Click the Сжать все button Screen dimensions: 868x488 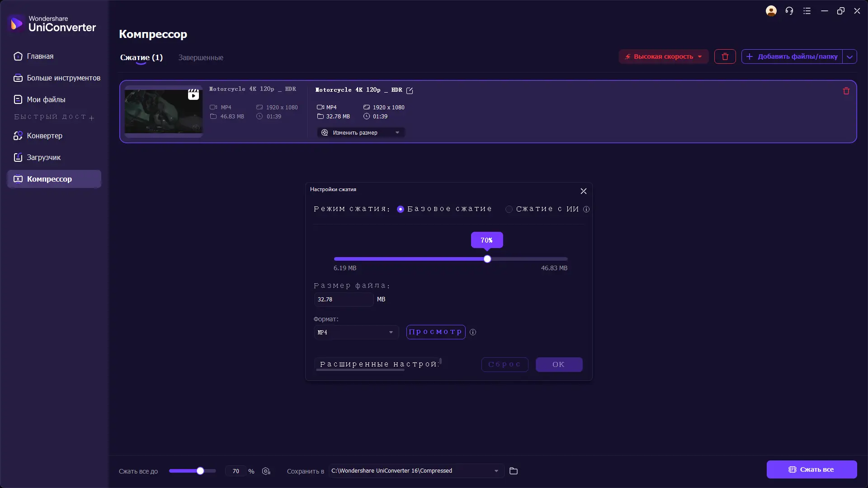click(811, 469)
